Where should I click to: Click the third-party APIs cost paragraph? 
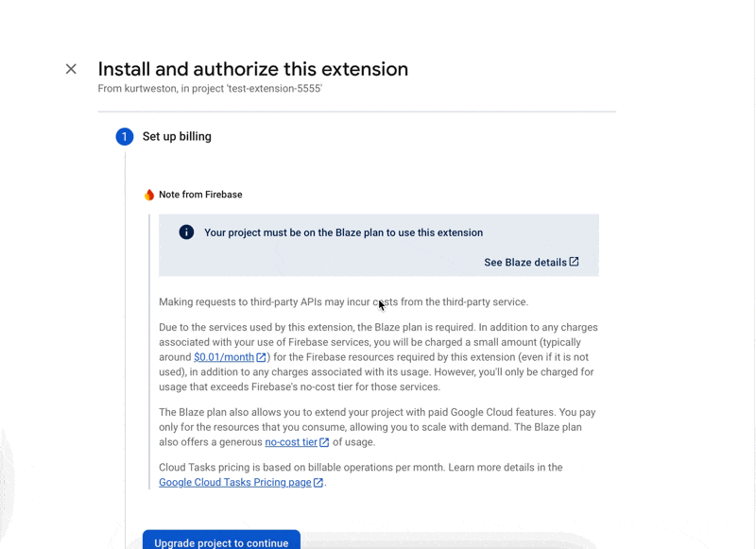click(343, 302)
